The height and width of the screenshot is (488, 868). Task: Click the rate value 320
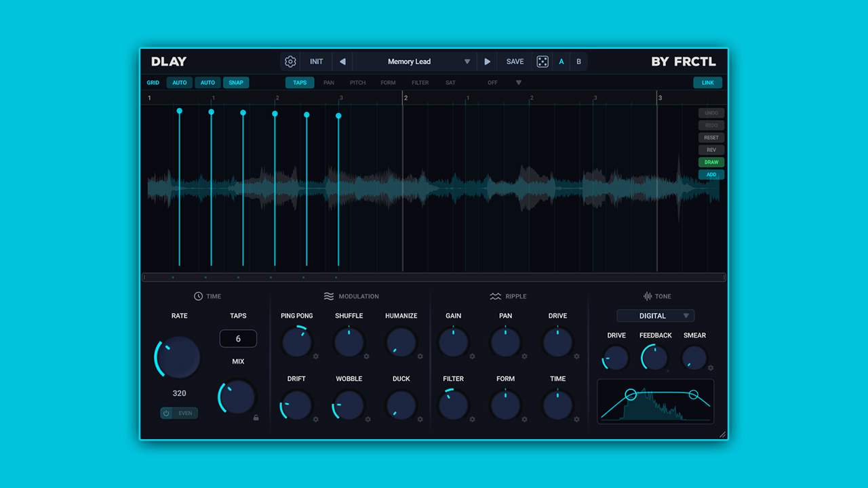click(179, 393)
